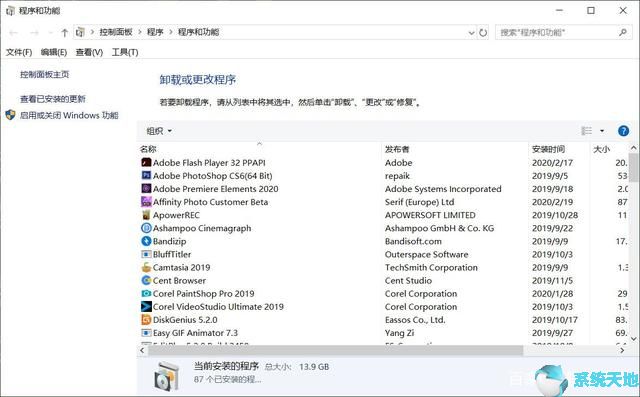
Task: Click the Corel VideoStudio Ultimate 2019 icon
Action: coord(146,306)
